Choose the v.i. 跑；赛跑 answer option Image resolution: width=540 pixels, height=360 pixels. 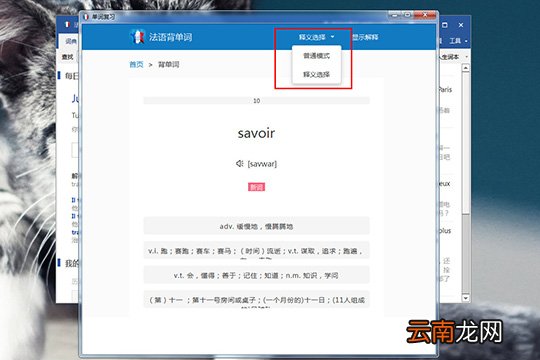point(256,250)
